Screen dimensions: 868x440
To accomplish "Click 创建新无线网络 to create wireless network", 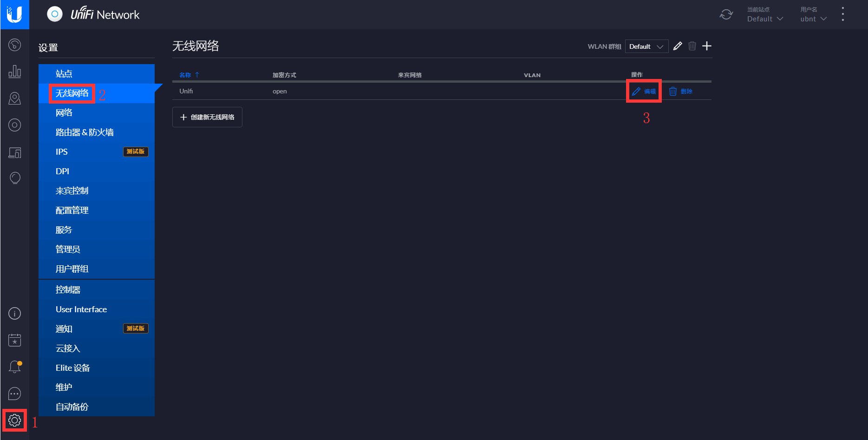I will click(207, 117).
